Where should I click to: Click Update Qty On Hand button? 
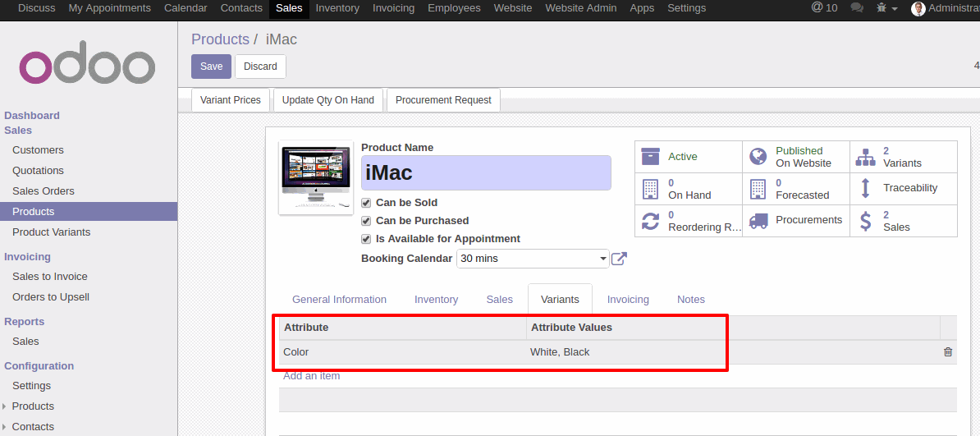(x=328, y=100)
